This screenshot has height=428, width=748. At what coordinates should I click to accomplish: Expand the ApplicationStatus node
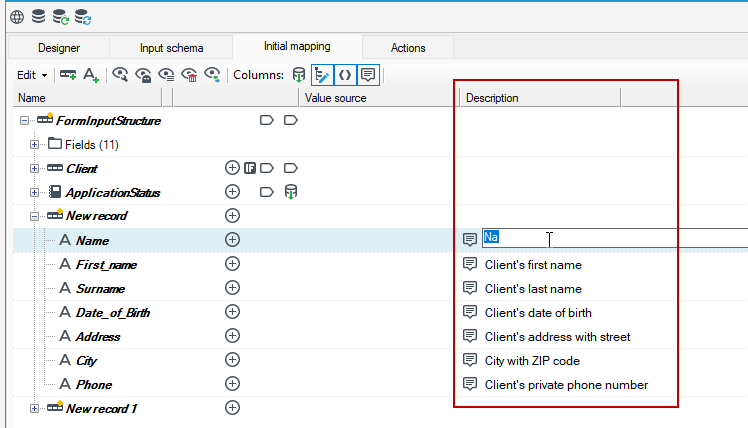34,193
